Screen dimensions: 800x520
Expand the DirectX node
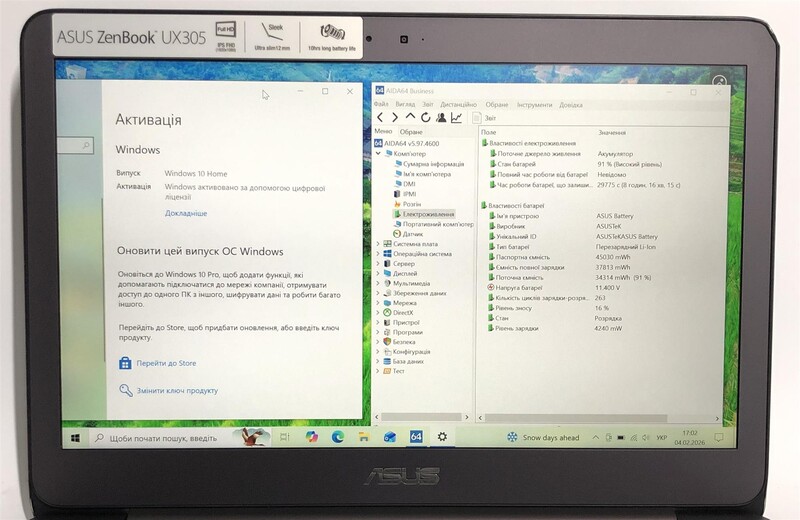click(378, 313)
